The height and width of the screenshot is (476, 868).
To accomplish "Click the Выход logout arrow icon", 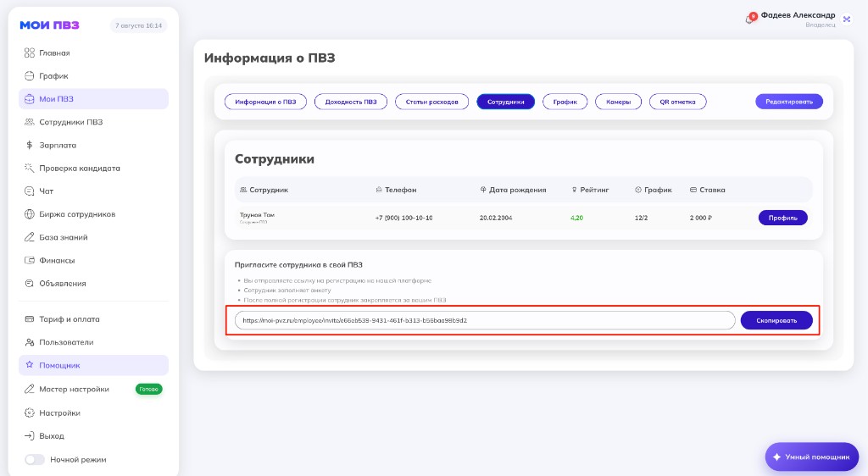I will pos(30,435).
